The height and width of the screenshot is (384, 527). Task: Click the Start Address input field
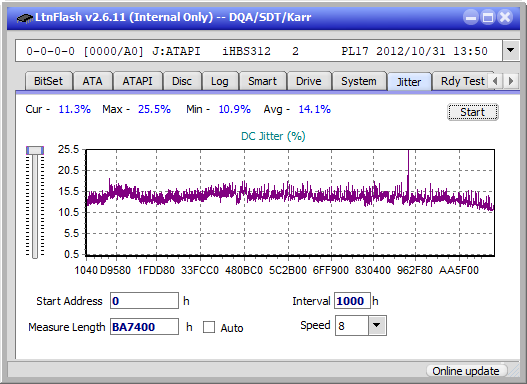pyautogui.click(x=145, y=301)
